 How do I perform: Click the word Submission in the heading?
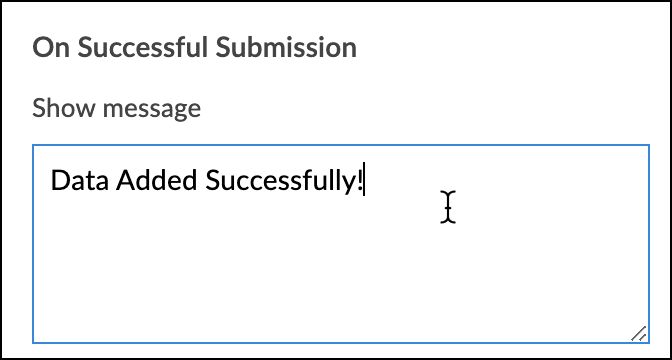[286, 47]
